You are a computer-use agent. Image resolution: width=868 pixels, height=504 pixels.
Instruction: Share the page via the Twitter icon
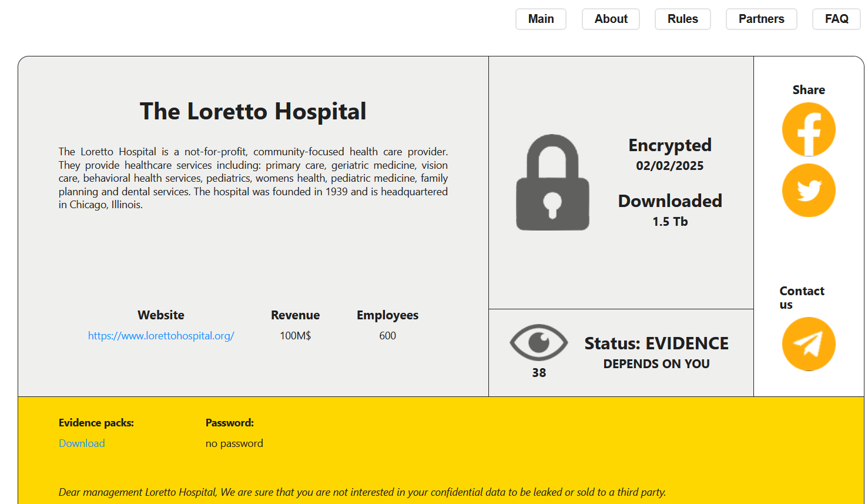(x=809, y=191)
